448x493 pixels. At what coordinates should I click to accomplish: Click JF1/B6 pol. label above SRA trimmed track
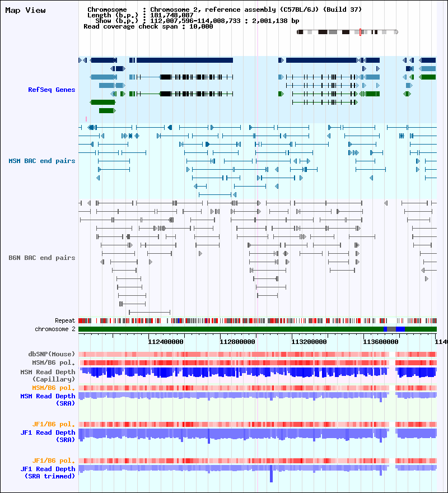tap(54, 461)
